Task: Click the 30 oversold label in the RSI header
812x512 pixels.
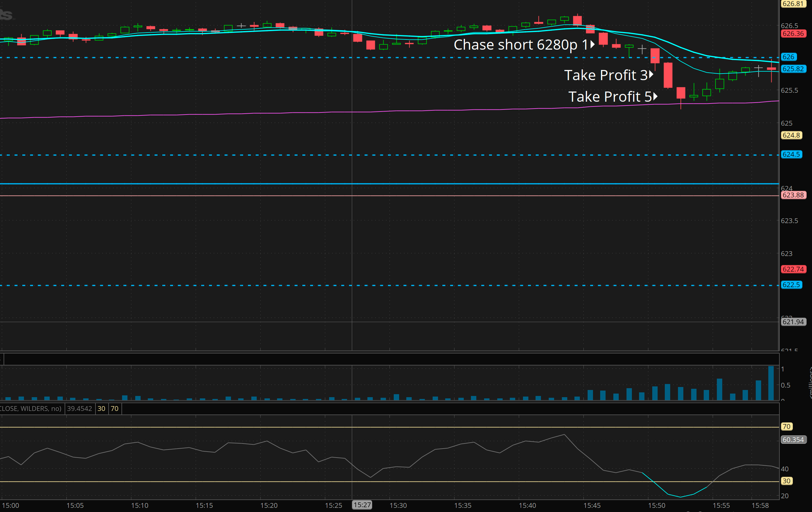Action: tap(101, 409)
